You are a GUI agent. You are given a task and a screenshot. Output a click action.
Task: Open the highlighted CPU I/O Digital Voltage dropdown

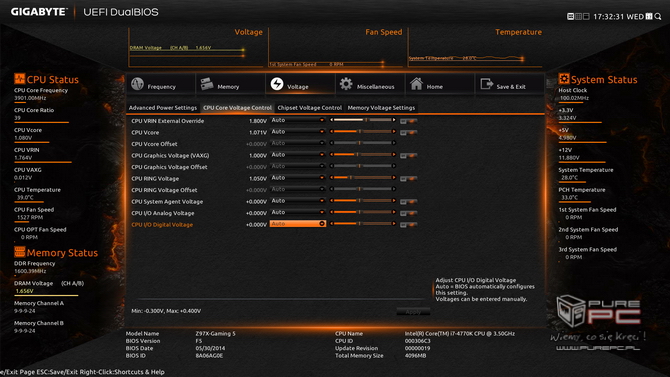[298, 224]
